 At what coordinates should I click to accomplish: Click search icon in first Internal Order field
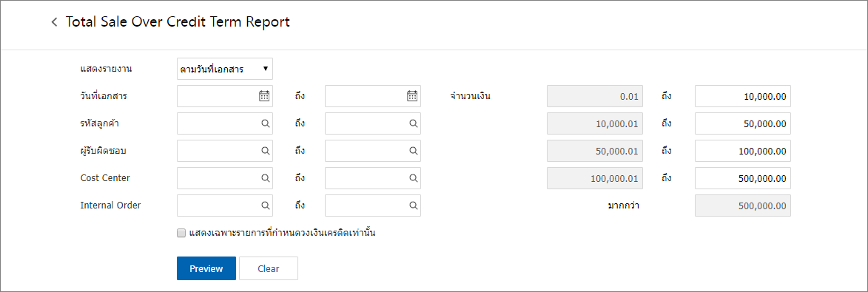[265, 206]
